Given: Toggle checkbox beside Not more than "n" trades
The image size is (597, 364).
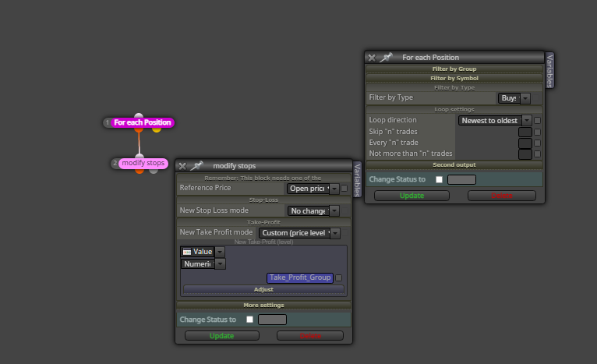Looking at the screenshot, I should (537, 154).
